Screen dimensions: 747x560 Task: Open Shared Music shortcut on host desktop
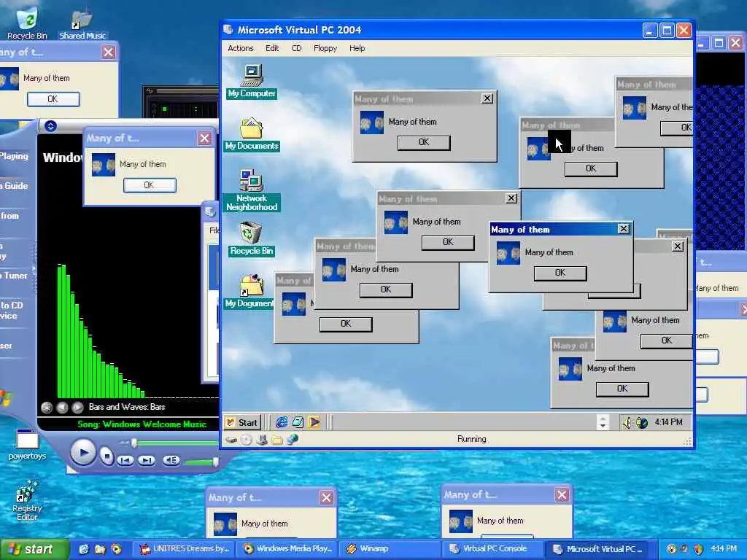[x=82, y=24]
